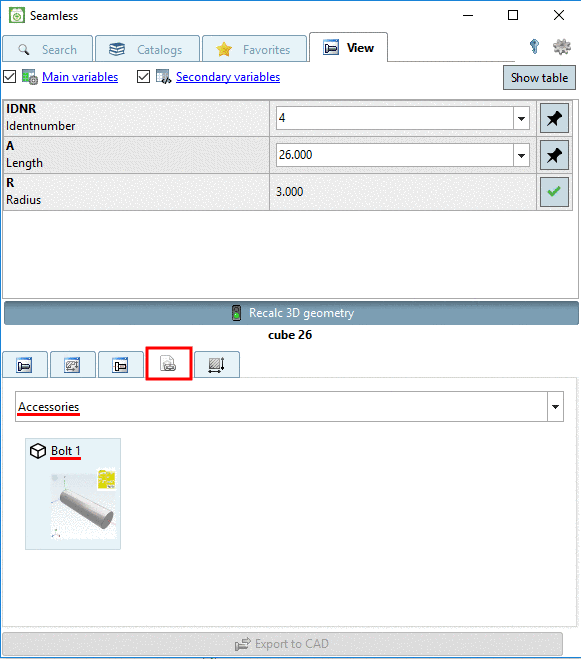Click the 'cube 26' title text
The height and width of the screenshot is (659, 581).
[x=290, y=335]
